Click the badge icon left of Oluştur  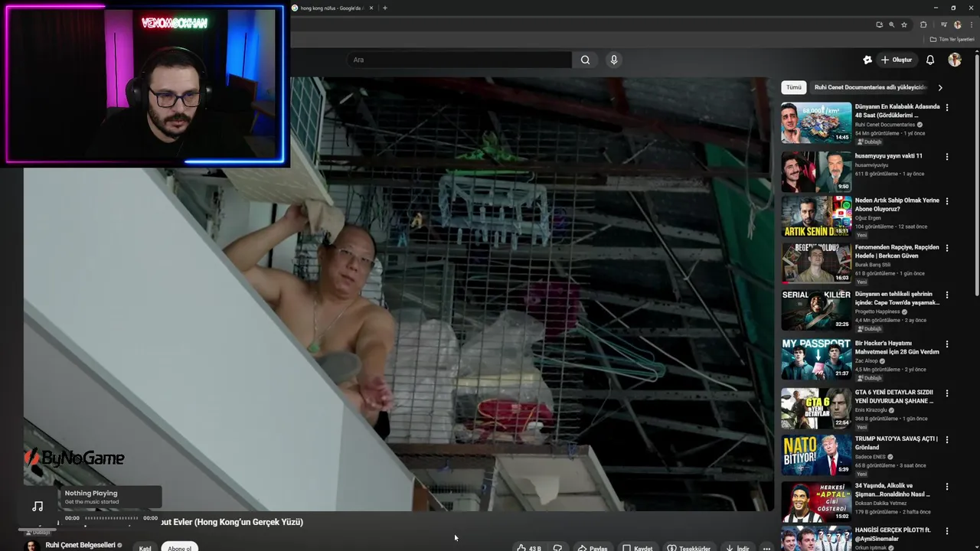[x=867, y=60]
